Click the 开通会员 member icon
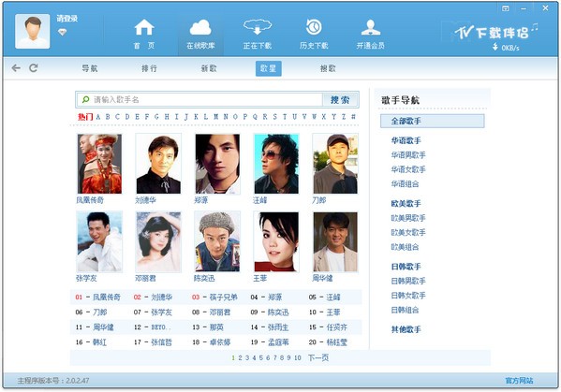 click(371, 27)
